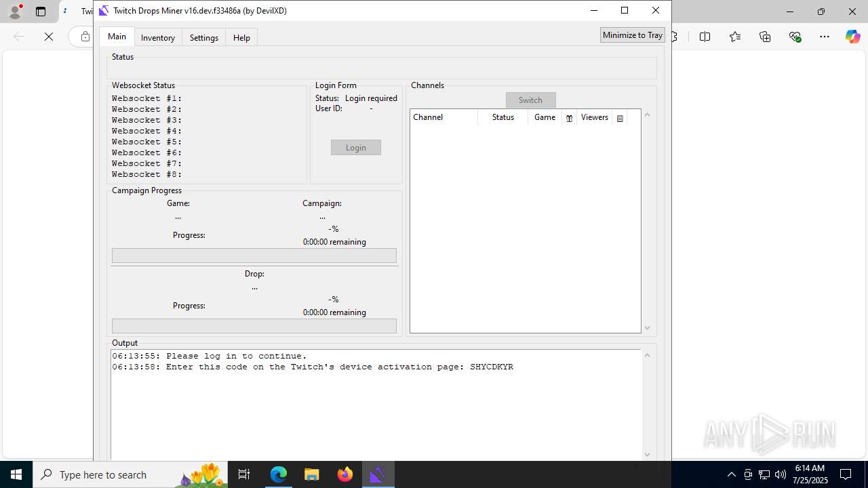The width and height of the screenshot is (868, 488).
Task: Click the drops gift icon column header
Action: point(570,118)
